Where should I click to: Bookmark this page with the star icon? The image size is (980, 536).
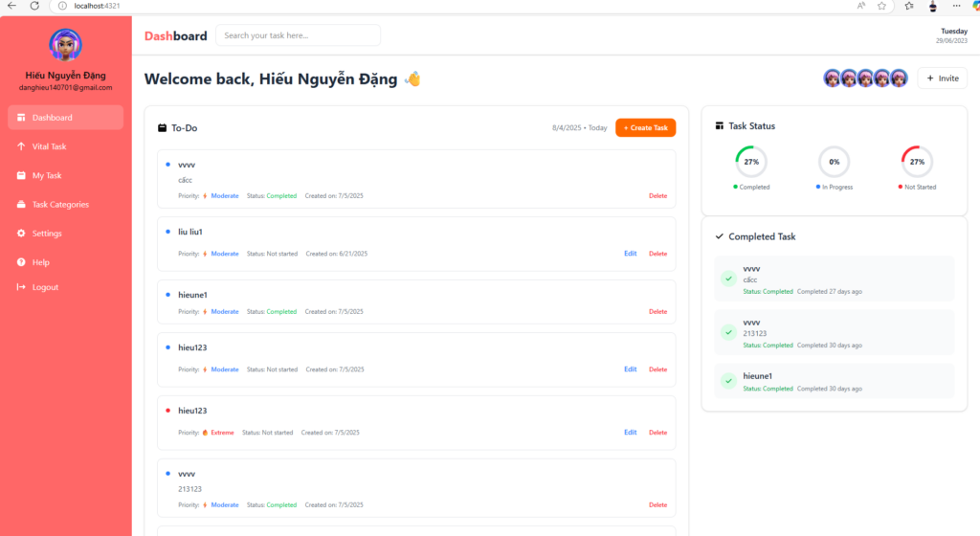[882, 6]
